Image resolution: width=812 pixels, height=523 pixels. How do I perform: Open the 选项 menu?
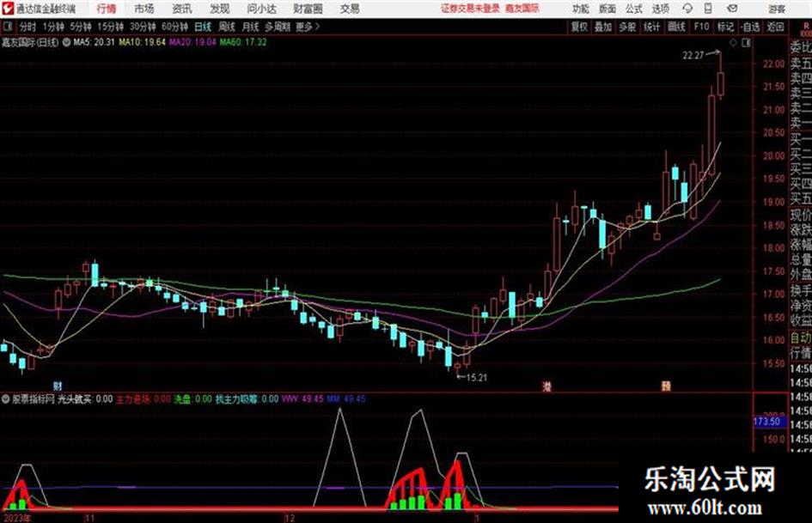661,9
